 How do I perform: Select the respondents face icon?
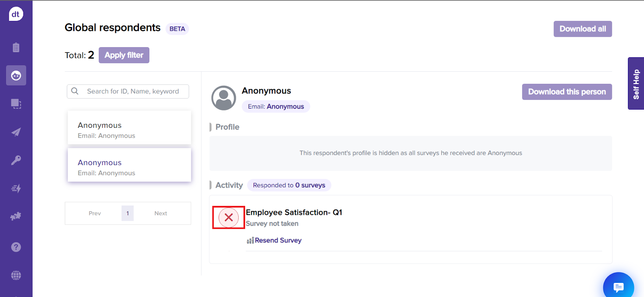pos(16,75)
